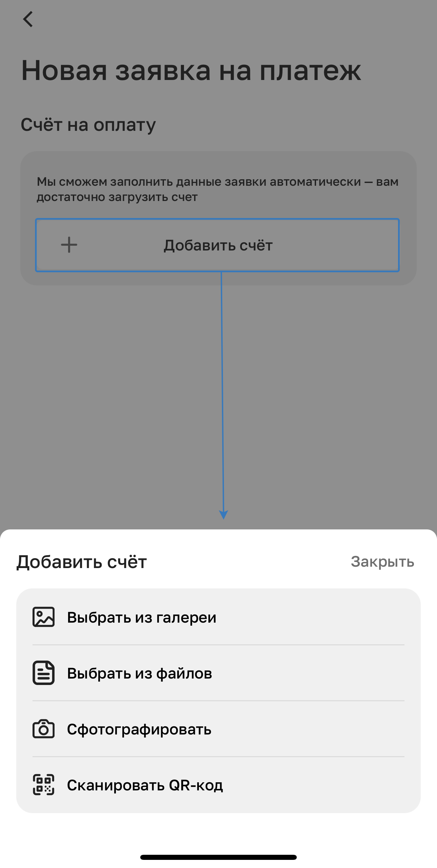Tap the gallery picture icon
437x868 pixels.
[43, 617]
